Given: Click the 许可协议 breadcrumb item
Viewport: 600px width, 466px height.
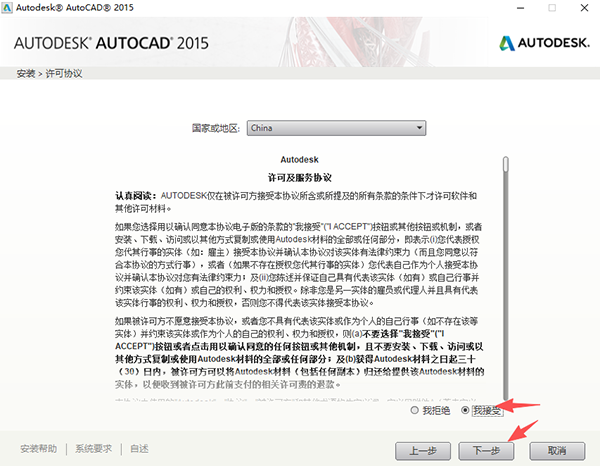Looking at the screenshot, I should tap(65, 74).
